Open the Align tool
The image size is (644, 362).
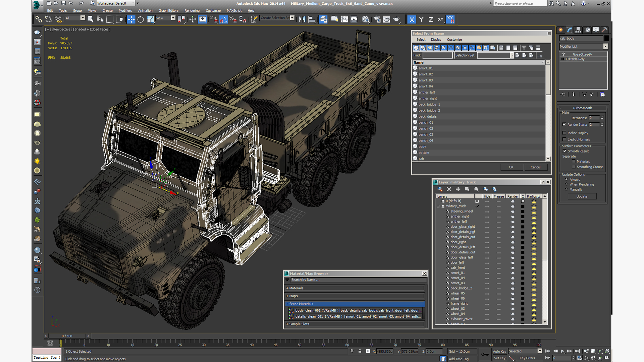point(312,19)
